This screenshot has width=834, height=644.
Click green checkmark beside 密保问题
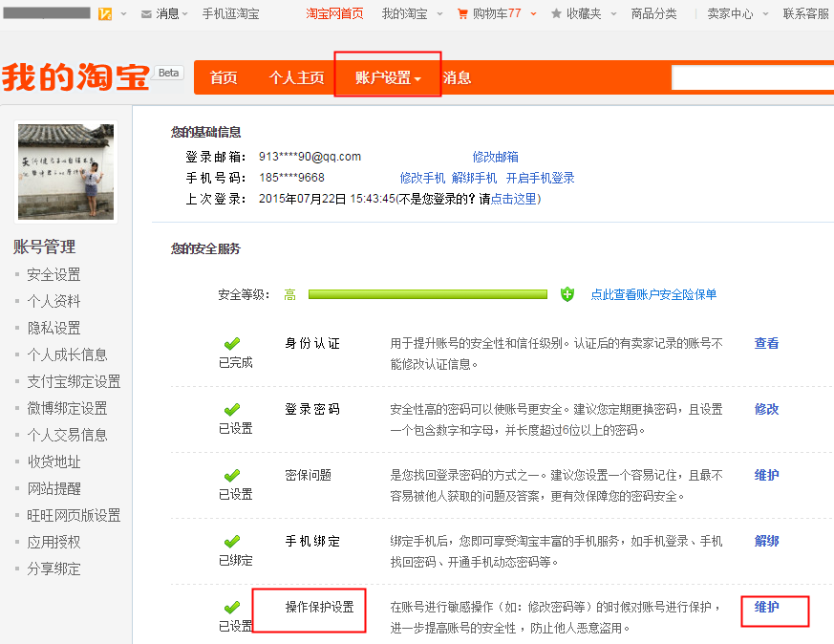(232, 476)
